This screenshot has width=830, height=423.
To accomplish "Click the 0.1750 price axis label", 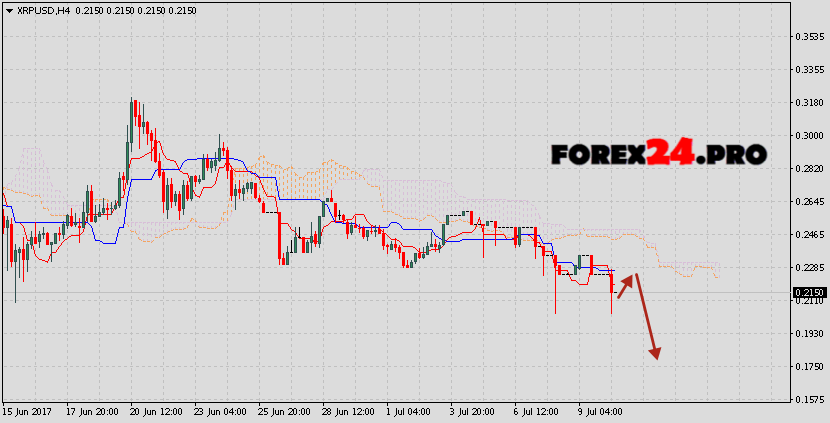I will (x=808, y=366).
